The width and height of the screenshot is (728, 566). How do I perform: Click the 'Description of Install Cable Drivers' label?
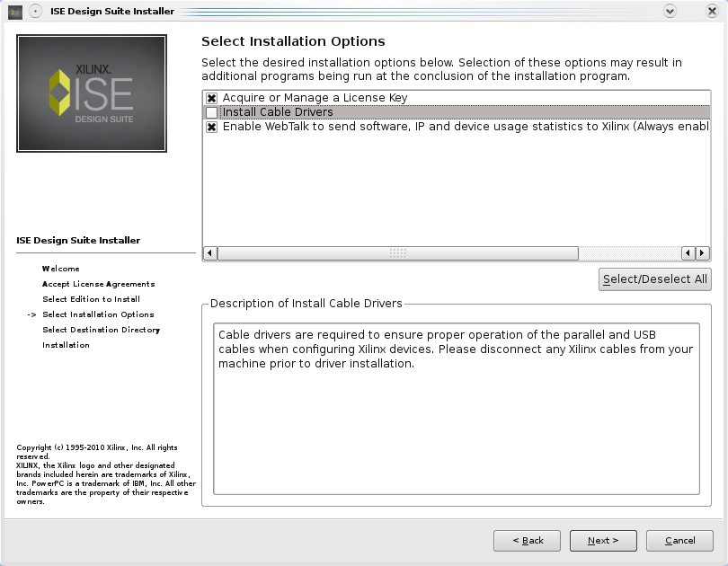tap(306, 304)
